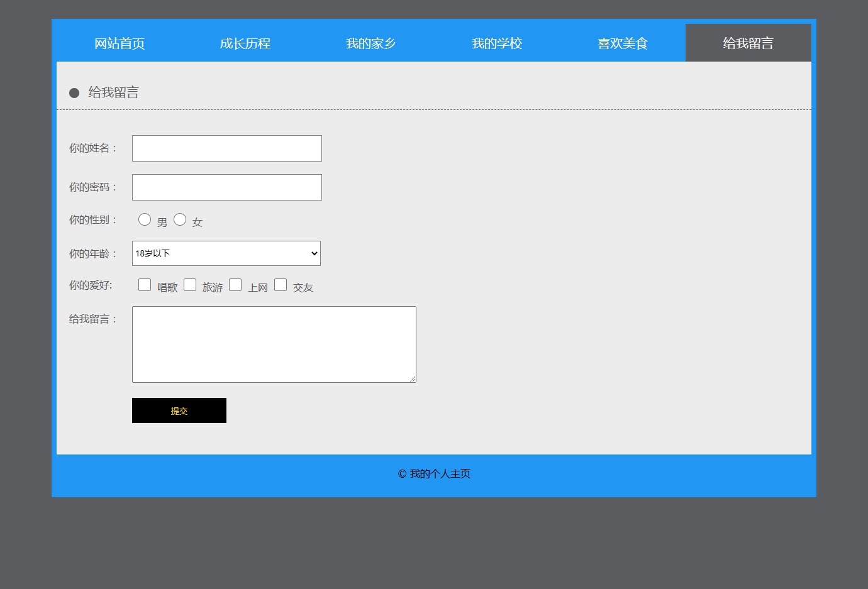The width and height of the screenshot is (868, 589).
Task: Toggle the 交友 hobby checkbox
Action: click(x=281, y=285)
